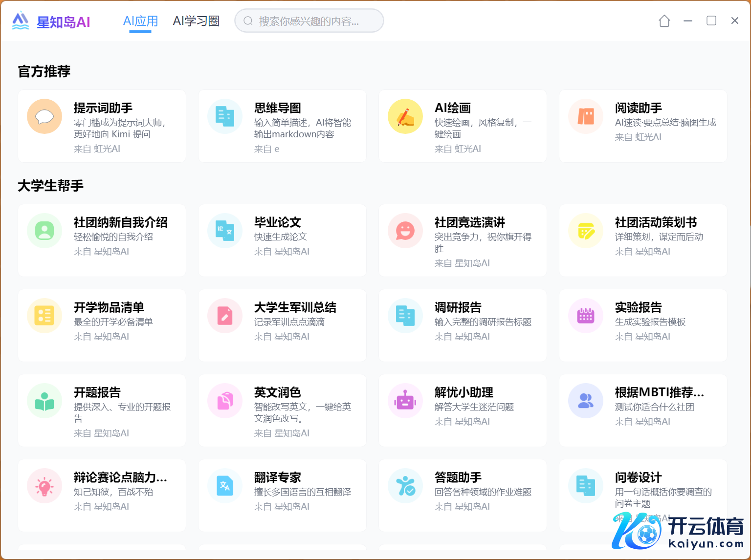Click the 社团纳新自我介绍 green person icon
The image size is (751, 560).
pos(44,231)
